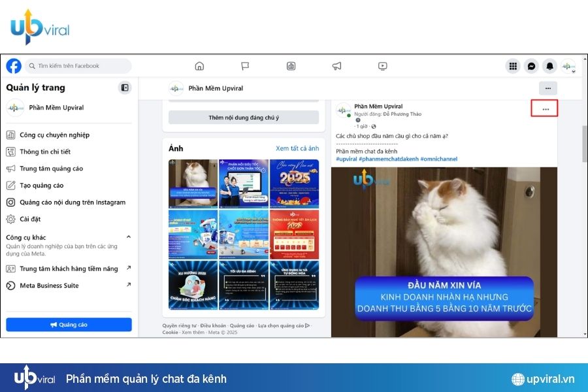Click the #upviral hashtag
The width and height of the screenshot is (588, 392).
[346, 159]
